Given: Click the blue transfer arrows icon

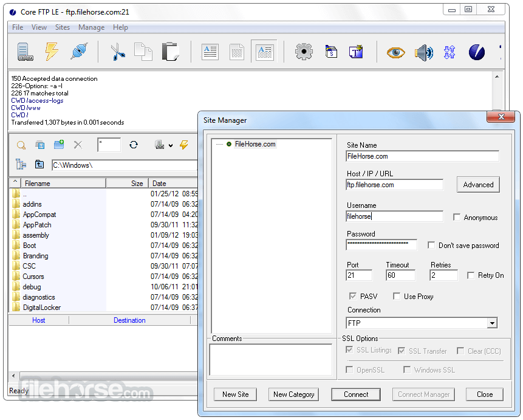Looking at the screenshot, I should coord(450,52).
